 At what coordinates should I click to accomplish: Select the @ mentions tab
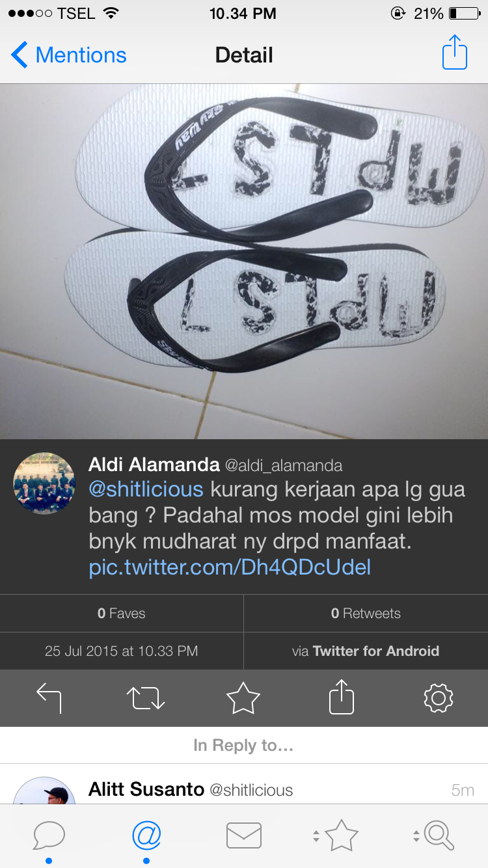(146, 835)
